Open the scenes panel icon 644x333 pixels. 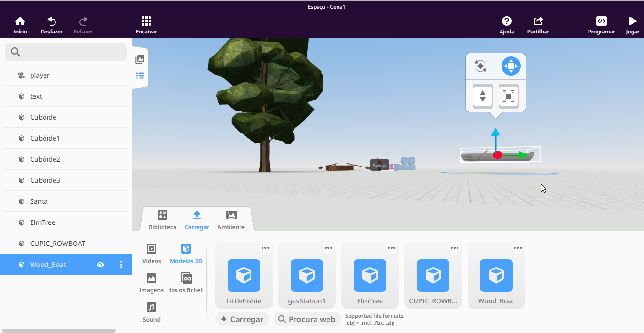click(140, 59)
